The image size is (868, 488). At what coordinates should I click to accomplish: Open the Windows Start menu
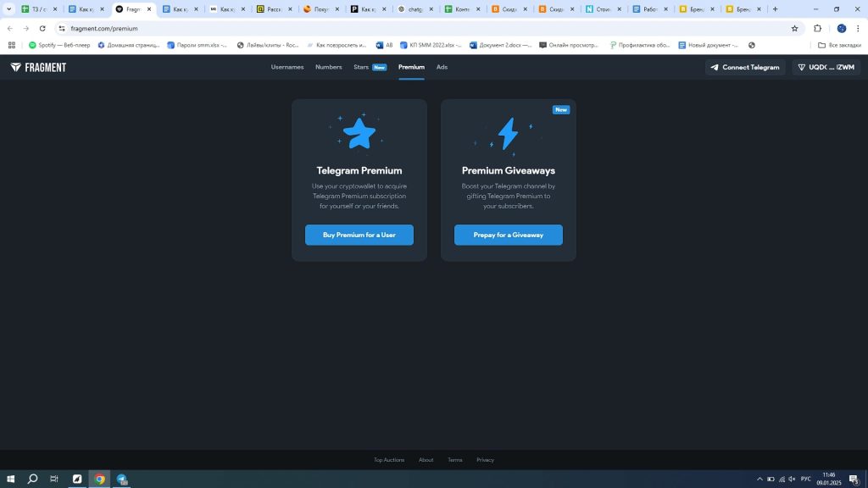[x=10, y=479]
